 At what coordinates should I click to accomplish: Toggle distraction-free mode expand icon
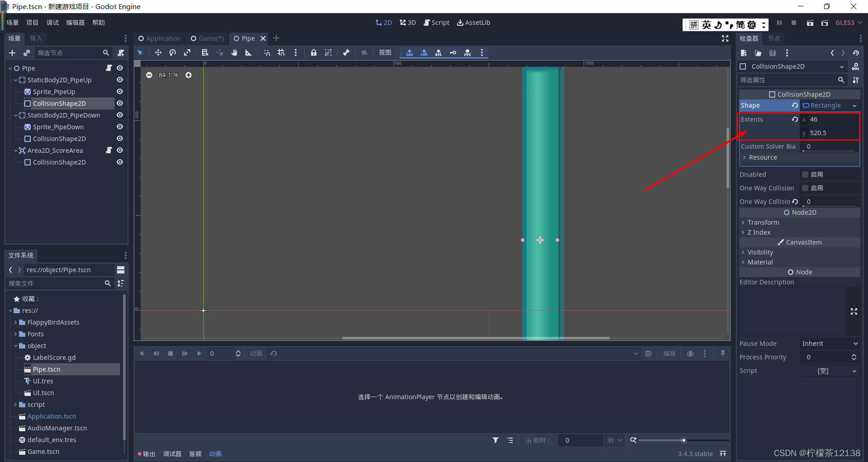coord(725,38)
